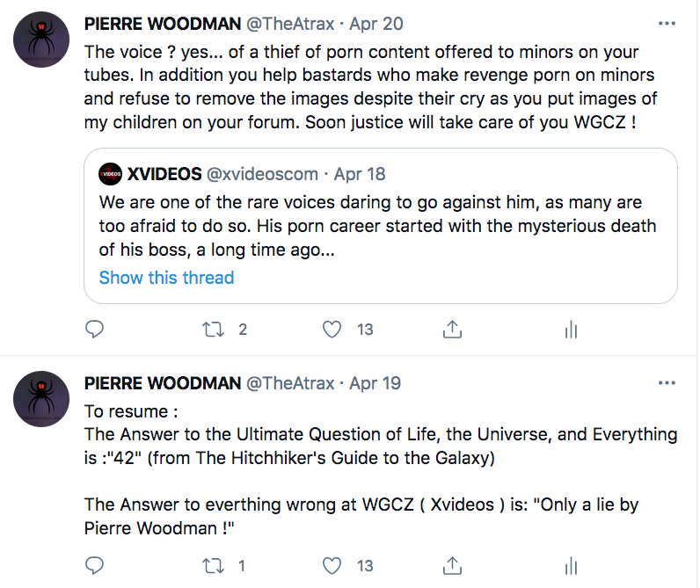Retweet the Apr 19 tweet
700x588 pixels.
(x=212, y=565)
